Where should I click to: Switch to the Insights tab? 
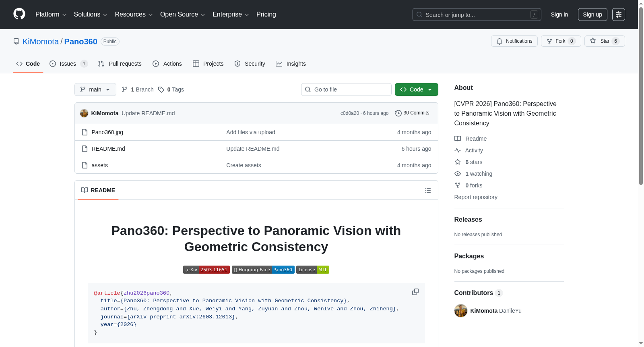coord(291,64)
